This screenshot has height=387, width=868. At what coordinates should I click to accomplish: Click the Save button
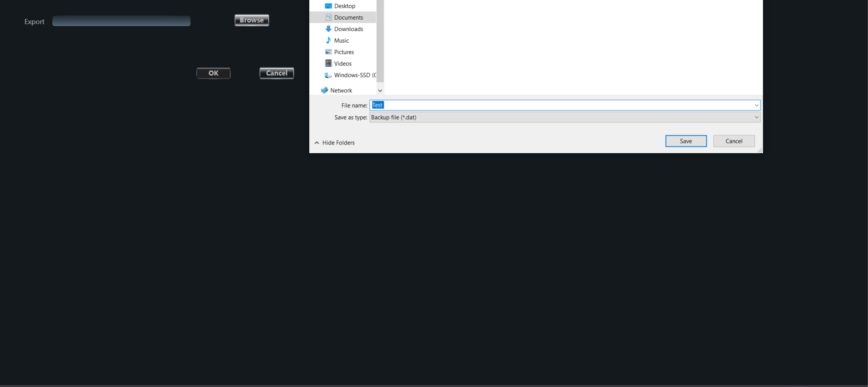[x=686, y=141]
